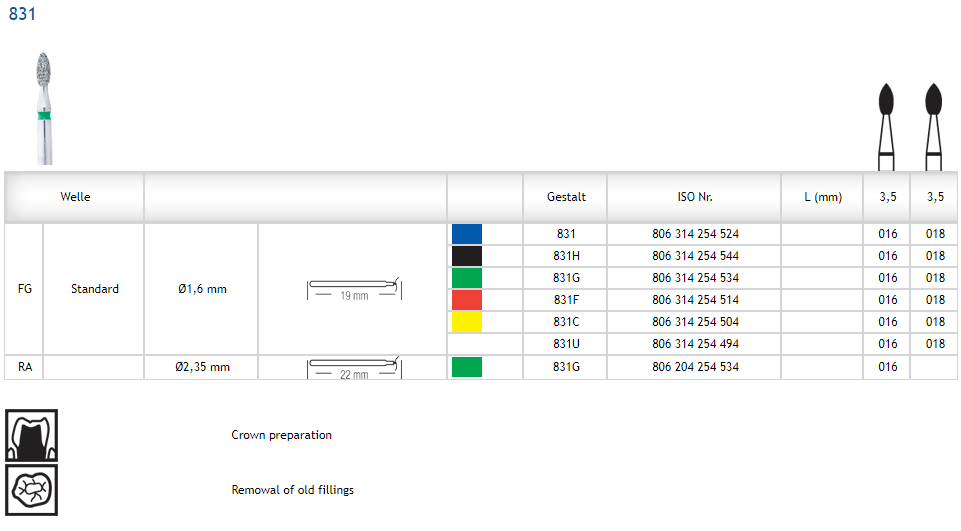
Task: Click the second bur silhouette above 018 column
Action: coord(935,124)
